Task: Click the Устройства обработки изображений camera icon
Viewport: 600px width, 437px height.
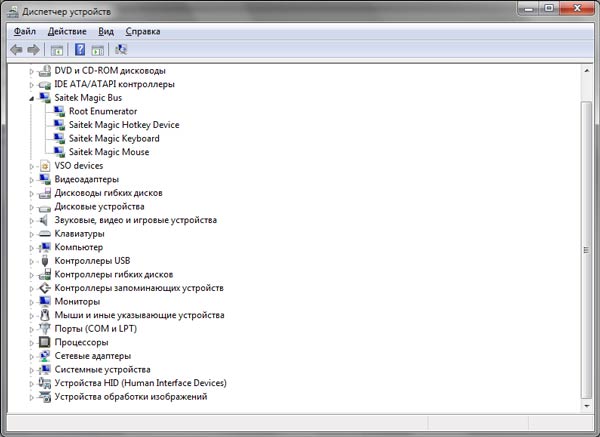Action: (45, 397)
